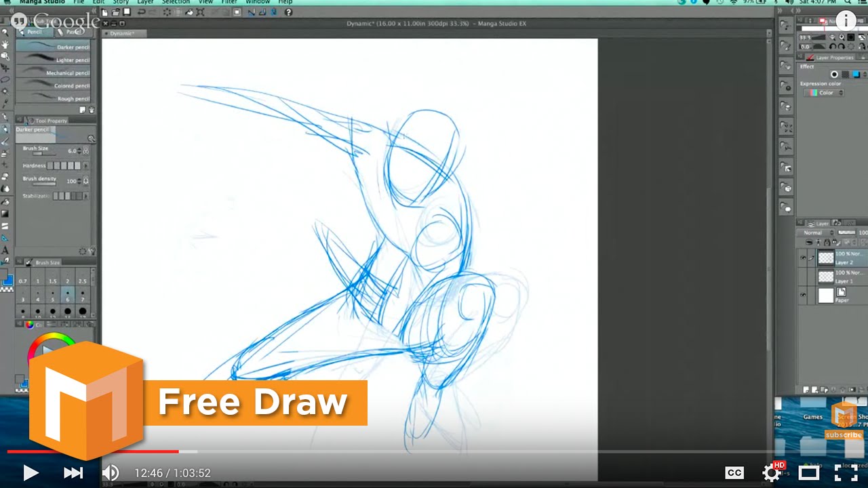The image size is (868, 488).
Task: Open the Layer menu
Action: click(145, 2)
